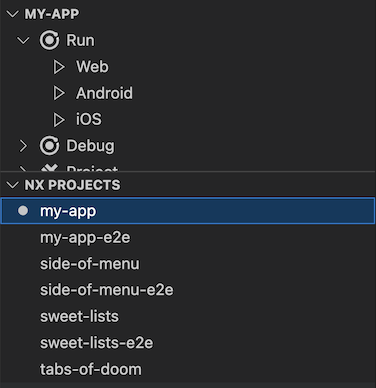Click the play icon next to Android

pos(59,93)
